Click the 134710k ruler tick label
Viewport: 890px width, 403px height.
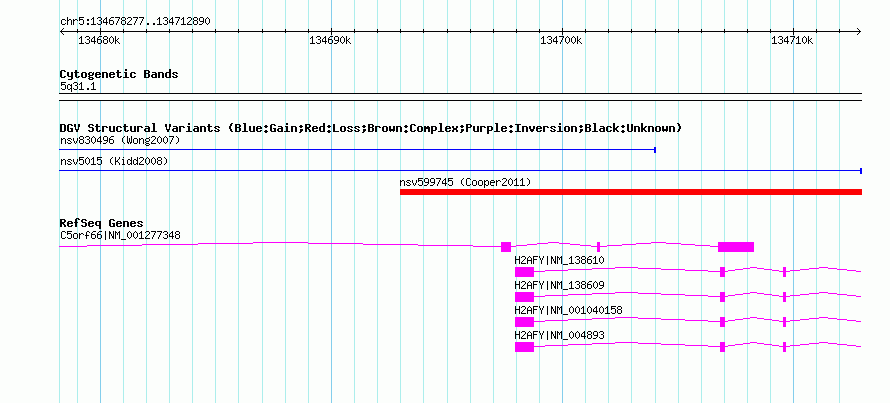(792, 41)
